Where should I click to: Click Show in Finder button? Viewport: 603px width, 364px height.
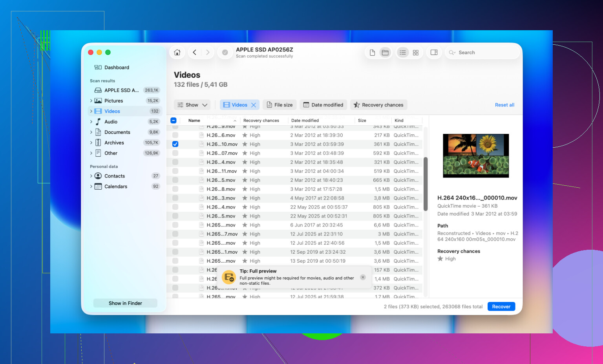pyautogui.click(x=125, y=303)
